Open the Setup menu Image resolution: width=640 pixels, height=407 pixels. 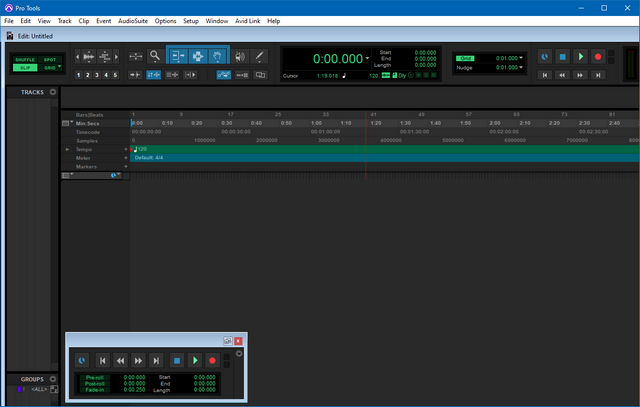pos(191,21)
